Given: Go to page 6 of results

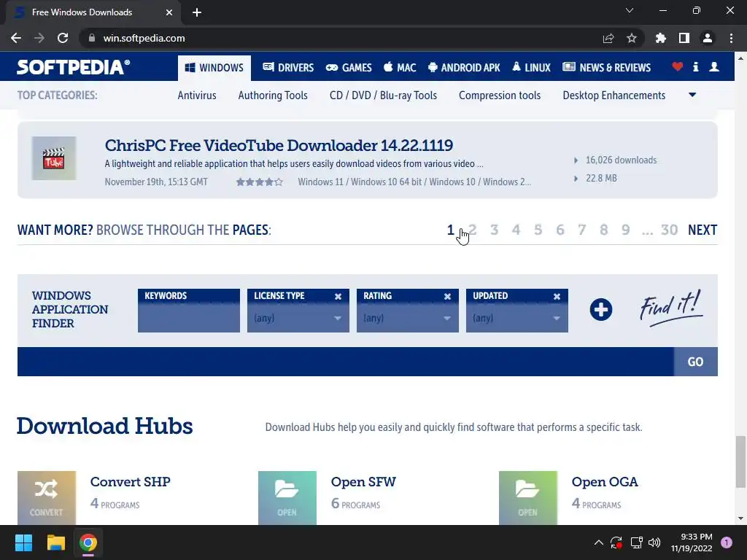Looking at the screenshot, I should [x=560, y=230].
